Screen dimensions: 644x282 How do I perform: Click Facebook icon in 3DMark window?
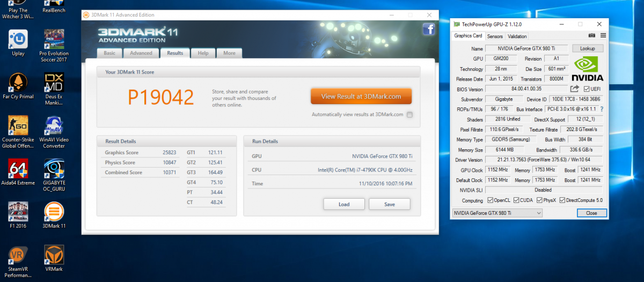point(429,29)
